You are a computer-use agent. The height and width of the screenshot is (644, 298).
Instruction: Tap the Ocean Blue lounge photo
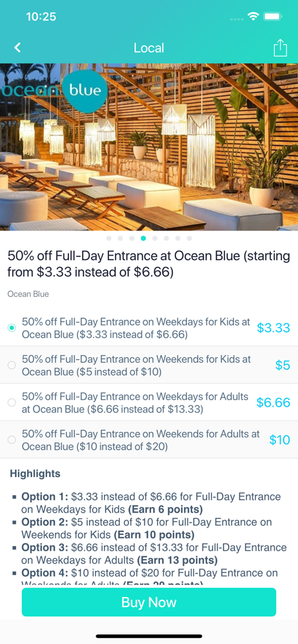149,147
